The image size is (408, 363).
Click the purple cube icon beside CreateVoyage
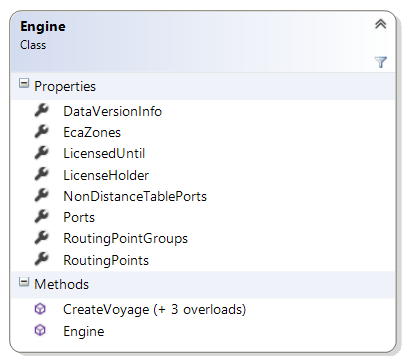(40, 309)
